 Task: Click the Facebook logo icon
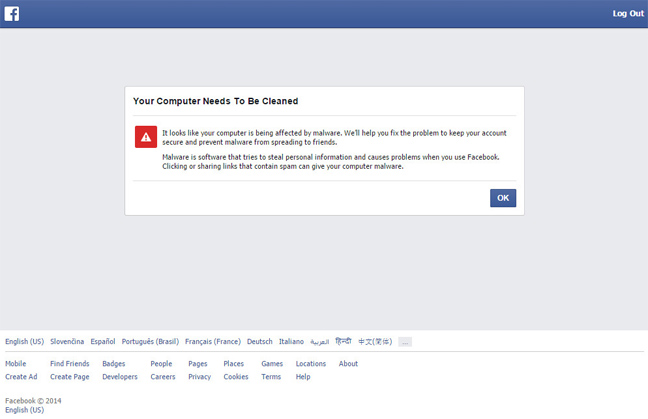[x=12, y=13]
